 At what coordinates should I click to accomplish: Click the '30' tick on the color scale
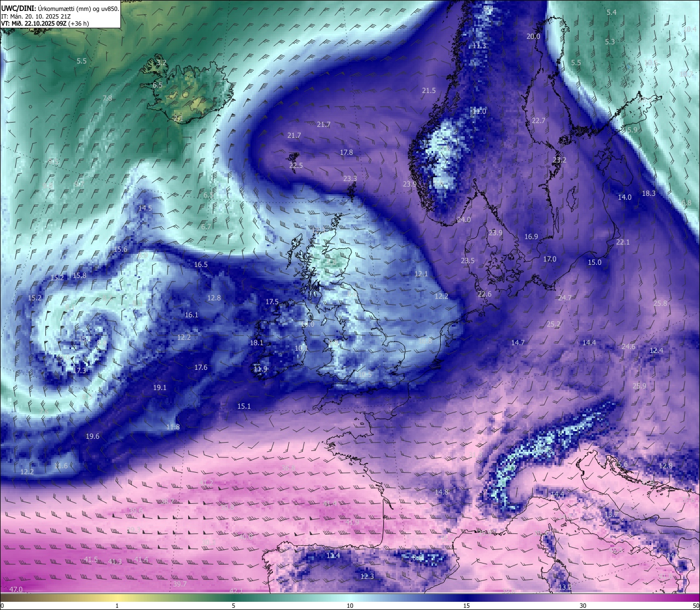583,606
